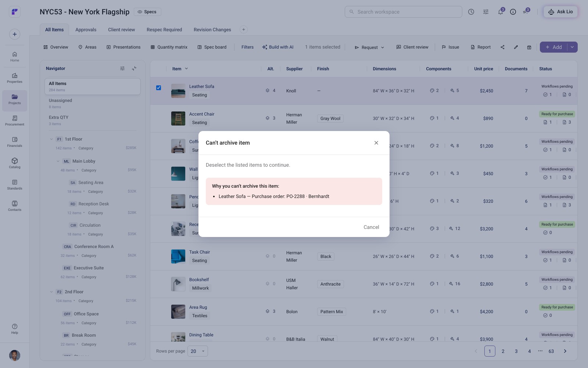
Task: Click the share icon in the toolbar
Action: click(x=502, y=47)
